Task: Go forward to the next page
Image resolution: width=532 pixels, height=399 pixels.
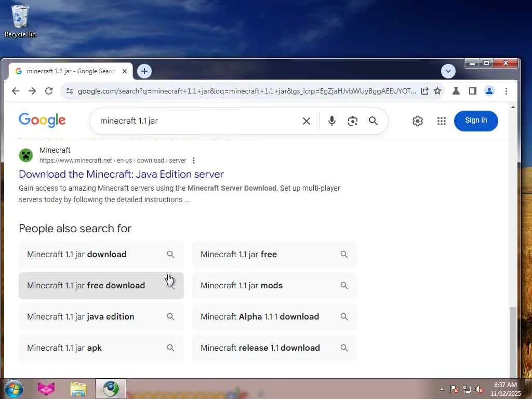Action: point(32,91)
